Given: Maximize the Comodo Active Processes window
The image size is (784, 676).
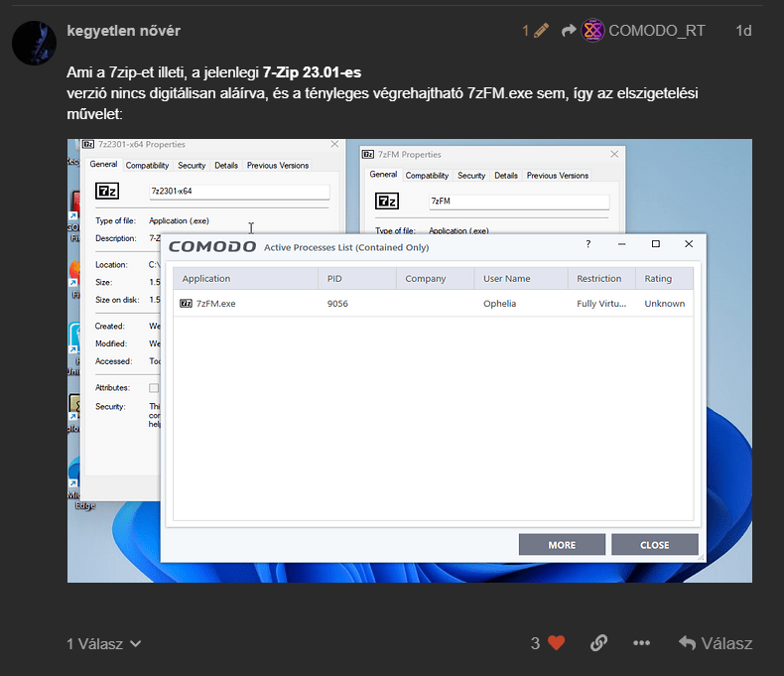Looking at the screenshot, I should click(x=656, y=244).
